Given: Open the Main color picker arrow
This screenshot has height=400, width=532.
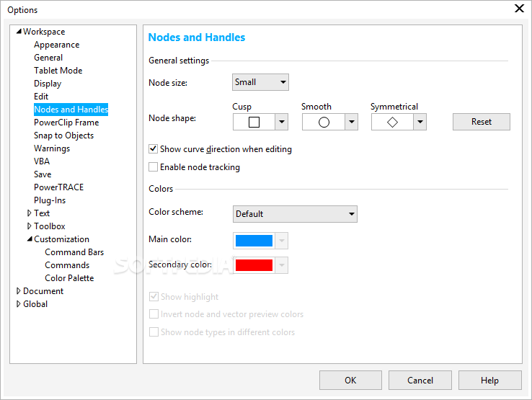Looking at the screenshot, I should [281, 241].
